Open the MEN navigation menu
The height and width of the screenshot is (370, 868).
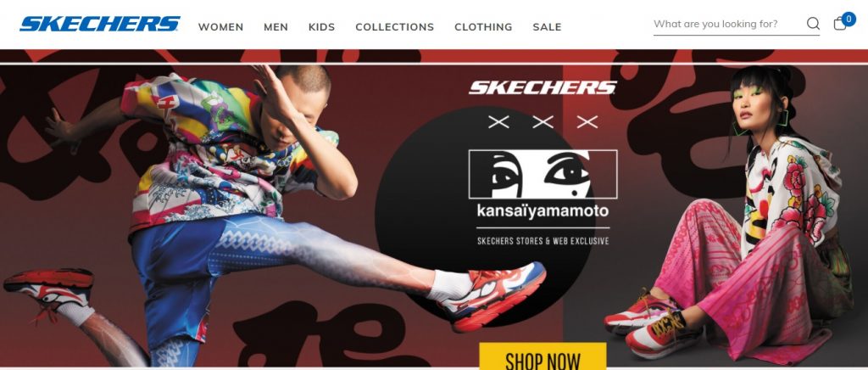pyautogui.click(x=275, y=26)
